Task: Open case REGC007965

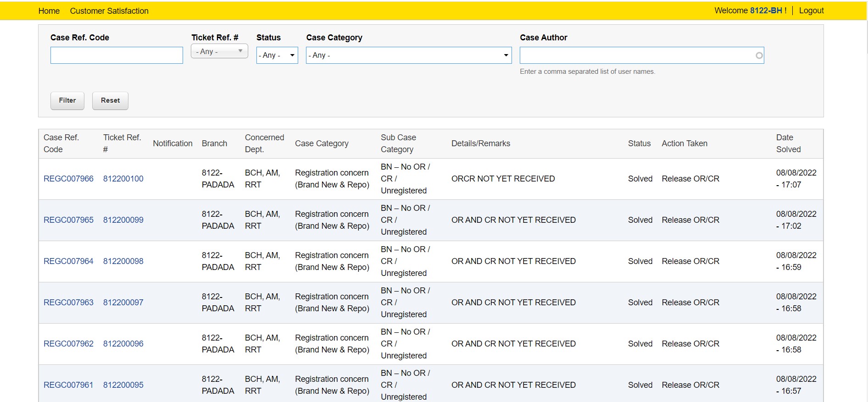Action: point(68,220)
